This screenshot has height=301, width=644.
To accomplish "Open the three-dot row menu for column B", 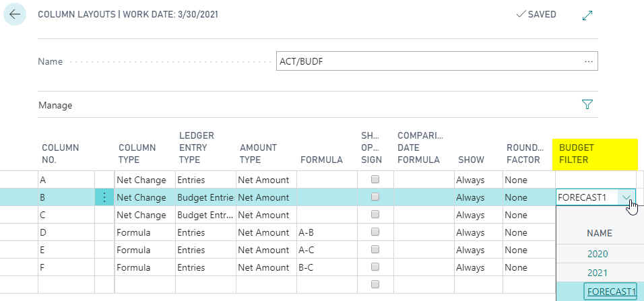I will [x=104, y=197].
